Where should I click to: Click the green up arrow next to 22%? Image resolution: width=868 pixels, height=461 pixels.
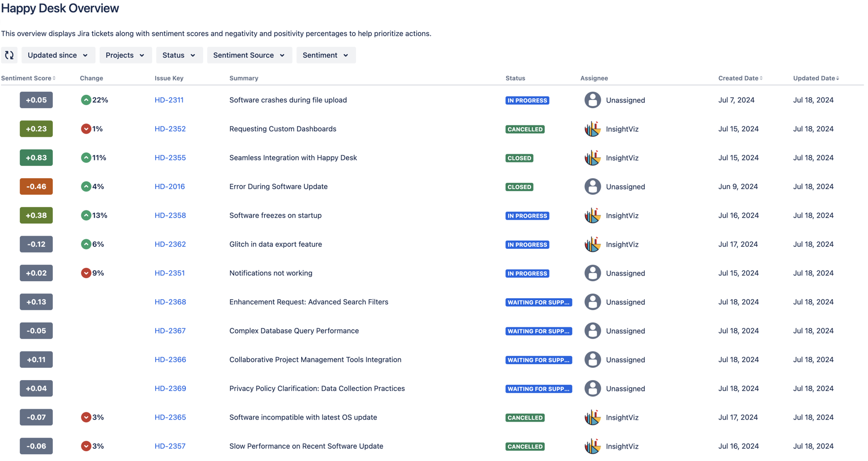86,100
